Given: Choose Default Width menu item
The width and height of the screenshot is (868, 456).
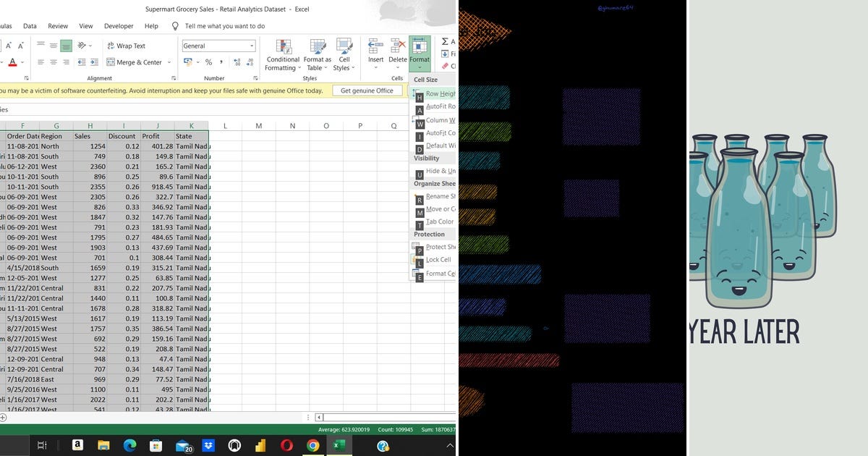Looking at the screenshot, I should [x=433, y=145].
